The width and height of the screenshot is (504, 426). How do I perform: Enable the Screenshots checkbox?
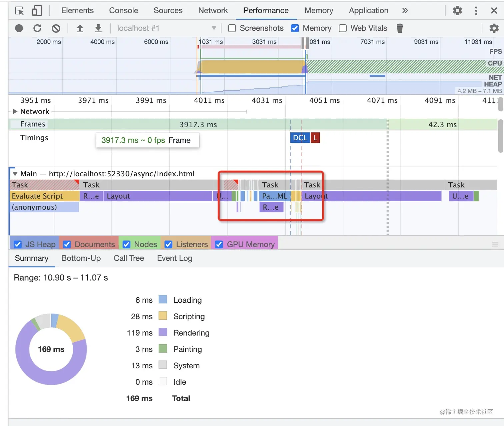(232, 28)
